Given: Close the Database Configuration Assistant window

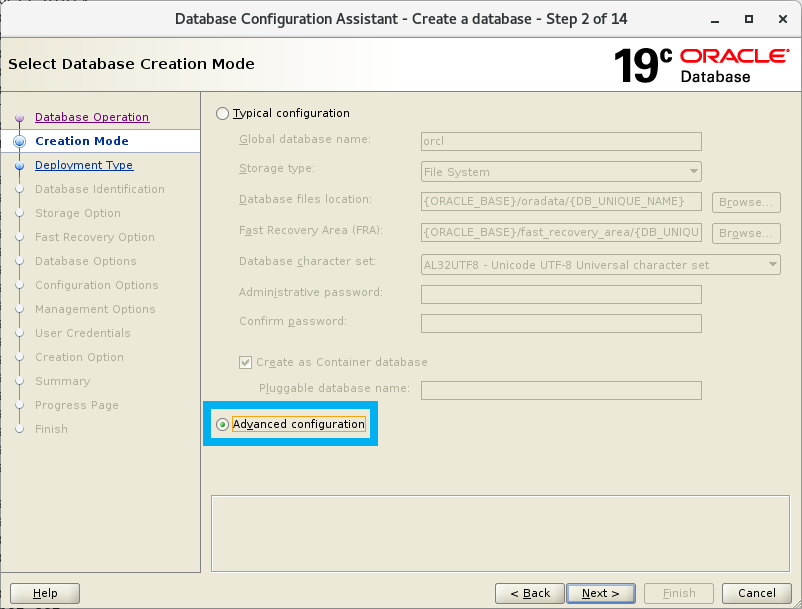Looking at the screenshot, I should click(x=783, y=19).
